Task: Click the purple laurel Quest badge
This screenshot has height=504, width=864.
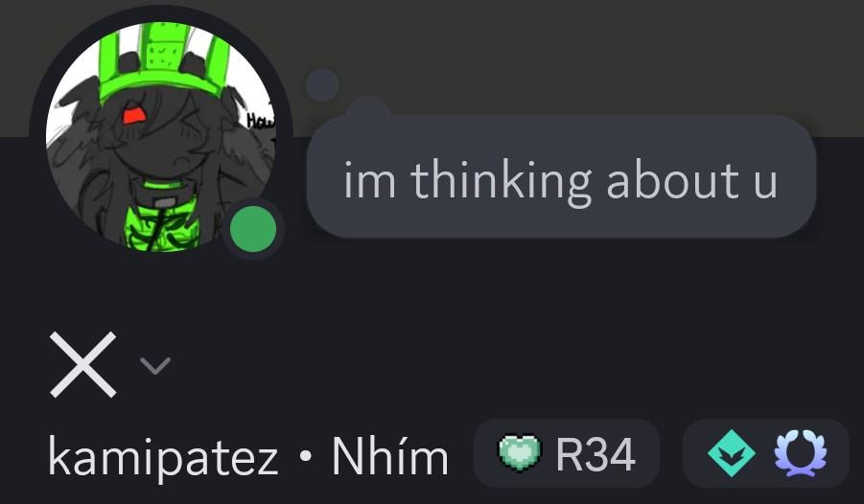Action: point(801,453)
